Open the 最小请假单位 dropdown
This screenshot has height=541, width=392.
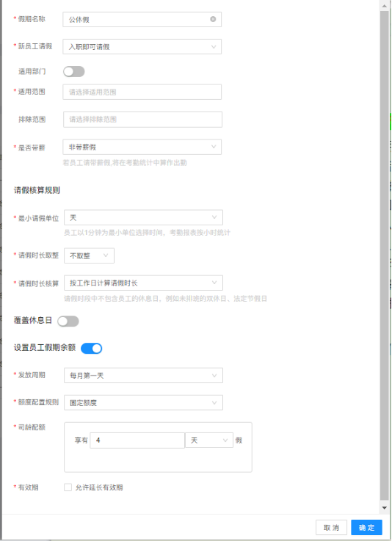tap(144, 217)
